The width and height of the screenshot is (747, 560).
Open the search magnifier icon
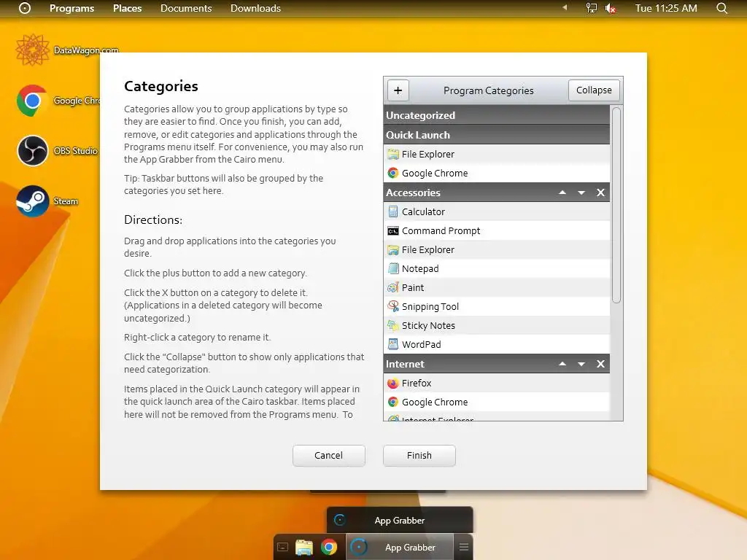[x=721, y=8]
